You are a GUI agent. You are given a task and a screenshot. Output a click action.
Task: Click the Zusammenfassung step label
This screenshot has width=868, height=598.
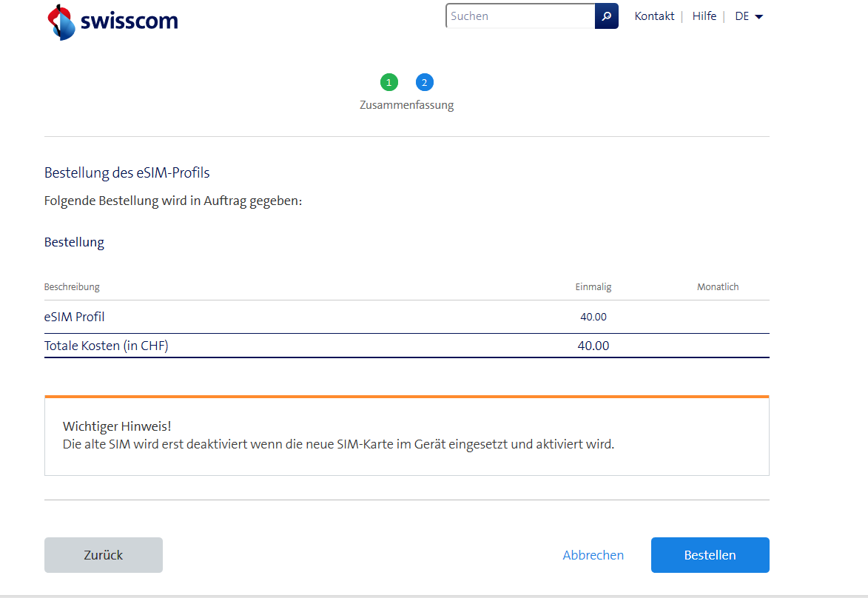[x=406, y=105]
